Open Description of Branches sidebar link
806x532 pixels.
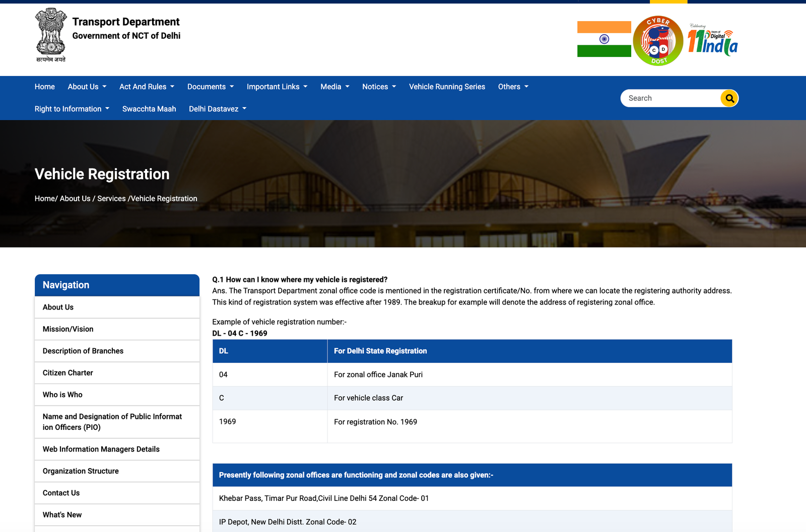pos(117,351)
